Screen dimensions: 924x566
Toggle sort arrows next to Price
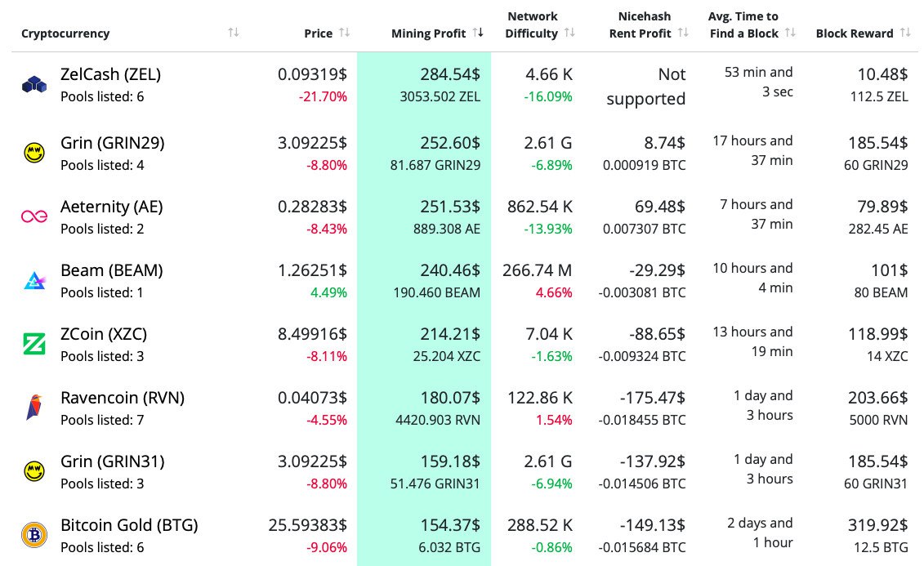(345, 33)
